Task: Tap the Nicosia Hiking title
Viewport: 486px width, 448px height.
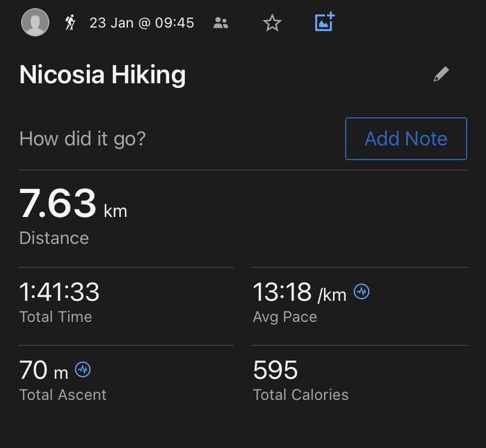Action: [x=103, y=74]
